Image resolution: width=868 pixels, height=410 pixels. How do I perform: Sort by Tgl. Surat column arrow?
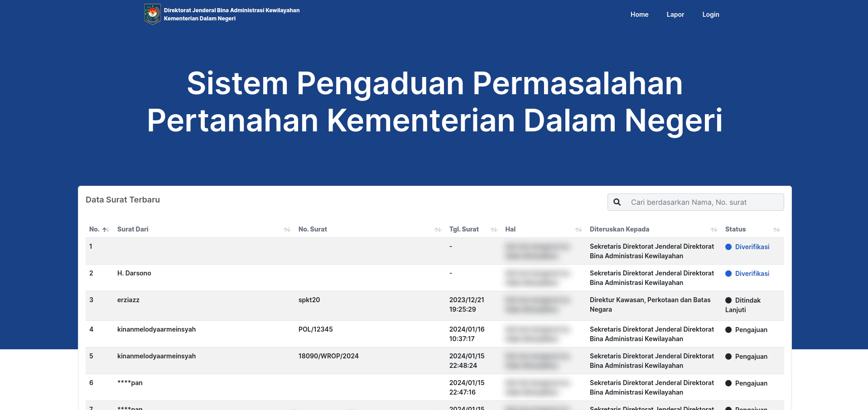(x=494, y=230)
